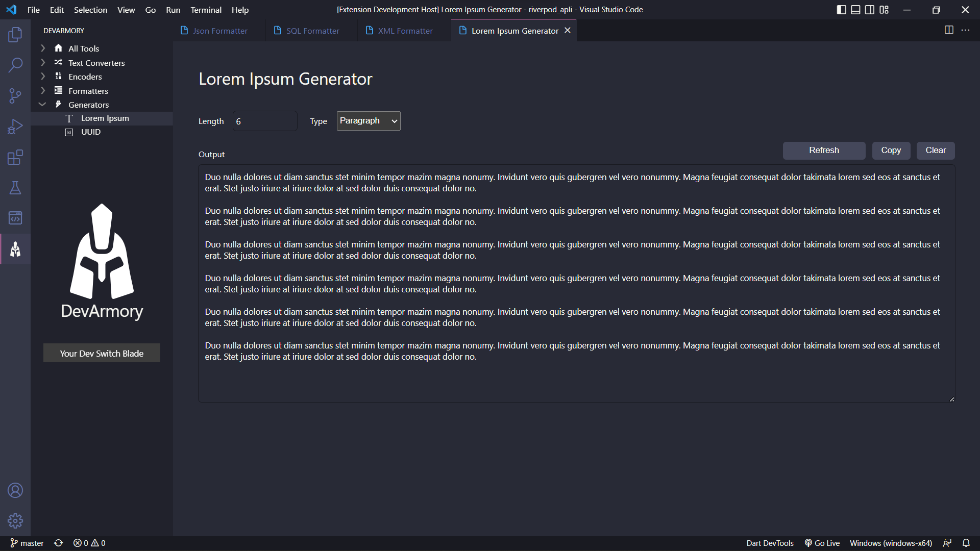The height and width of the screenshot is (551, 980).
Task: Click Windows (windows-x64) device selector
Action: (x=891, y=543)
